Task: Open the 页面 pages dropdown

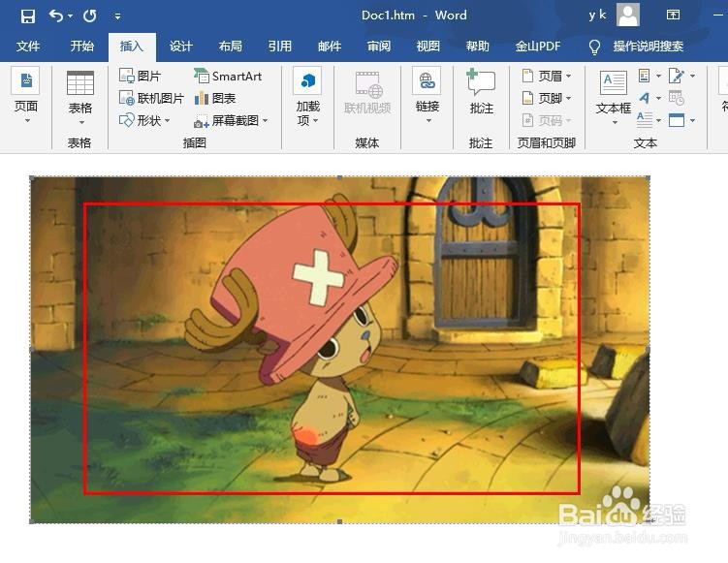Action: (x=25, y=96)
